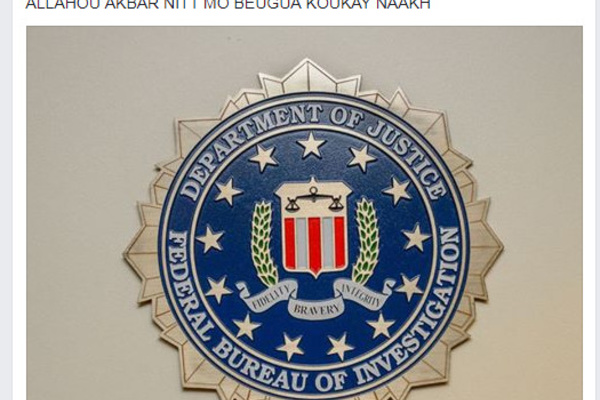This screenshot has width=600, height=400.
Task: Click the scales of justice emblem
Action: (x=314, y=199)
